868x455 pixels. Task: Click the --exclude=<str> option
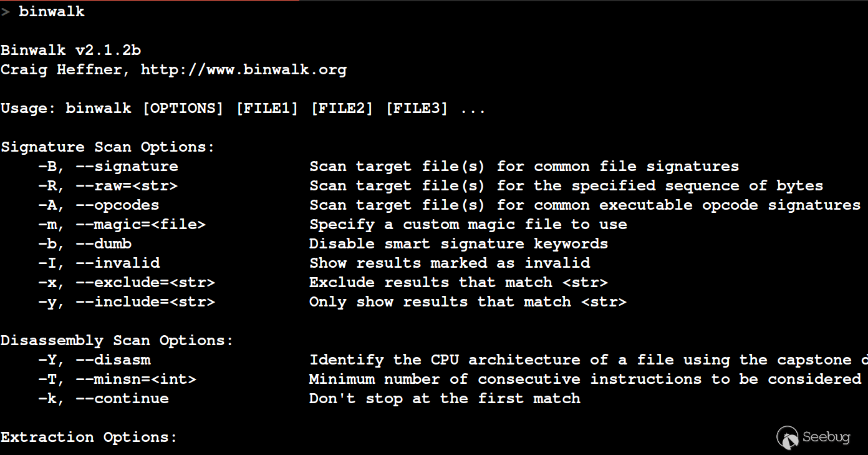145,283
